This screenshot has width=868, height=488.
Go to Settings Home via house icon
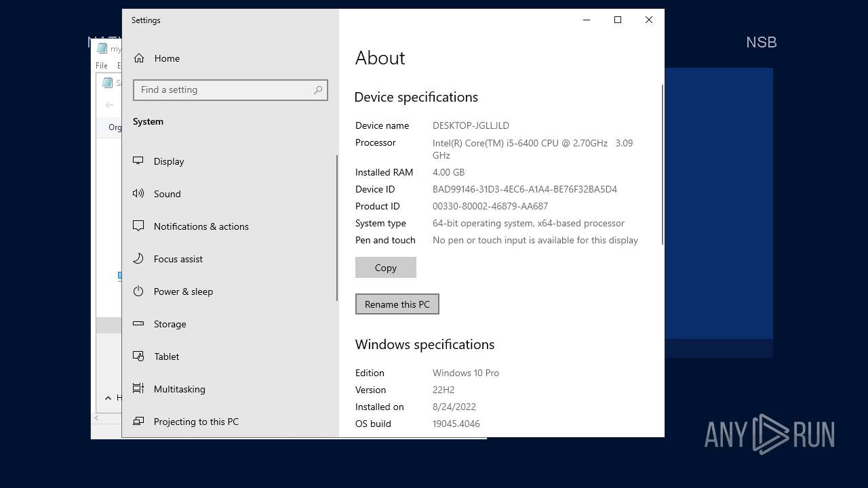point(139,58)
